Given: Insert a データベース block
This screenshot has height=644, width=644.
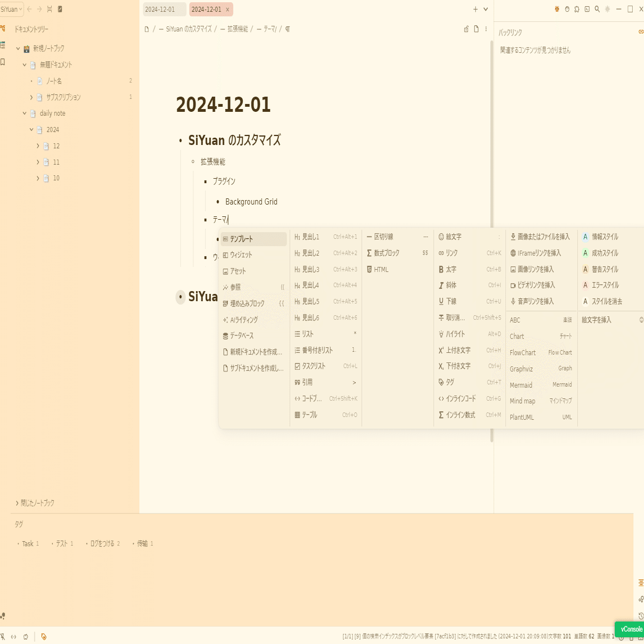Looking at the screenshot, I should [x=254, y=335].
